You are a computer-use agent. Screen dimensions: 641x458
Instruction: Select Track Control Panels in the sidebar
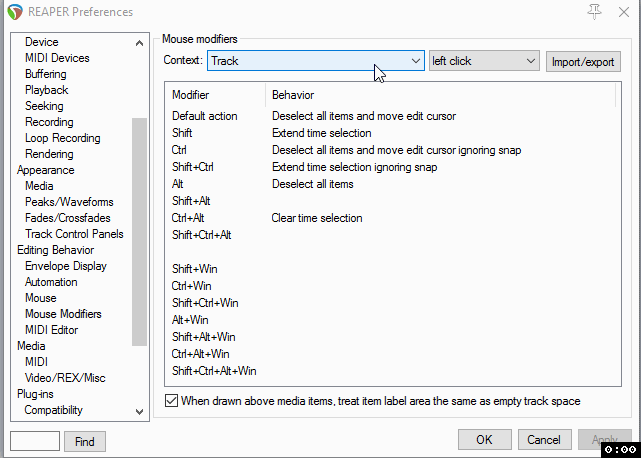tap(74, 234)
